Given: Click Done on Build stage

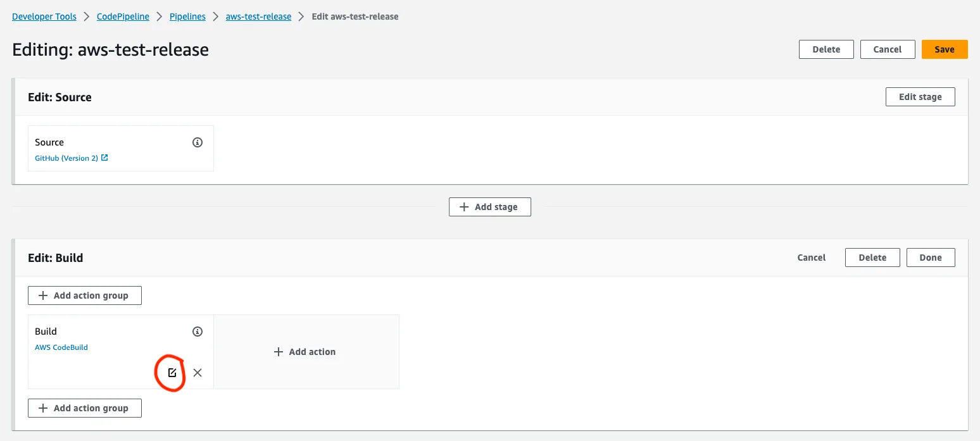Looking at the screenshot, I should pyautogui.click(x=931, y=258).
